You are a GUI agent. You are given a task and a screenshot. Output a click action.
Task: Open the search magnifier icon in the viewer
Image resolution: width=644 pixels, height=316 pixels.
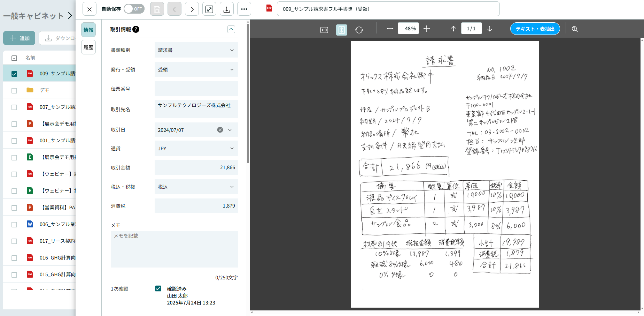574,29
